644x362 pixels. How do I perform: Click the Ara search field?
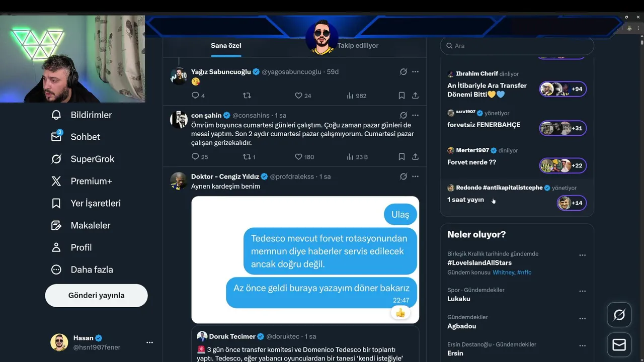pyautogui.click(x=518, y=46)
